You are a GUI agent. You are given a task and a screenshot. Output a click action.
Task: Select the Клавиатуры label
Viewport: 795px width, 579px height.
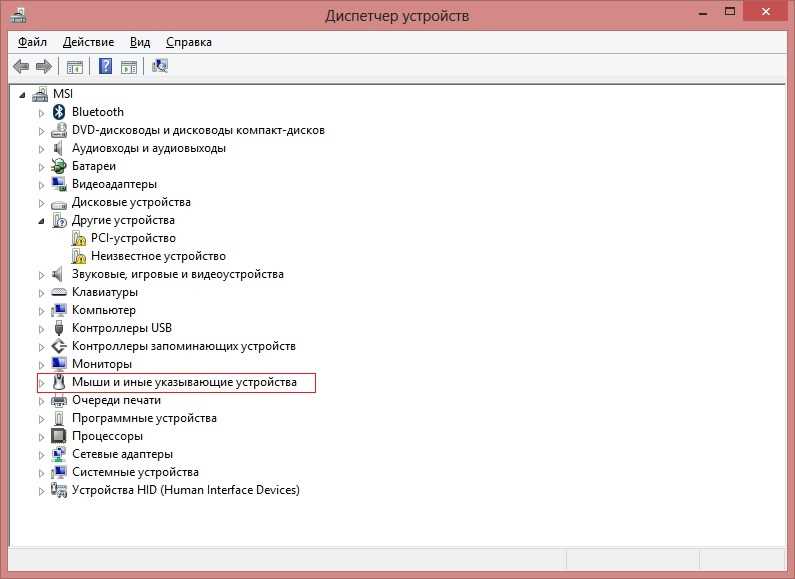click(x=105, y=292)
